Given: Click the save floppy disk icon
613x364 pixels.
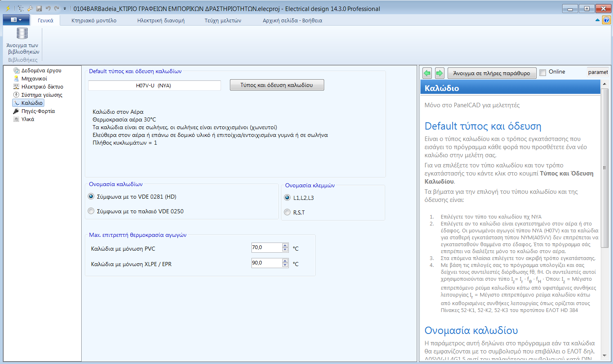Looking at the screenshot, I should [39, 9].
